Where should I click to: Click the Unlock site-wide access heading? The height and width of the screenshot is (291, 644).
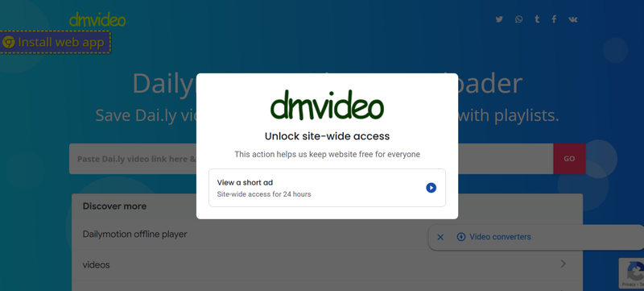327,136
